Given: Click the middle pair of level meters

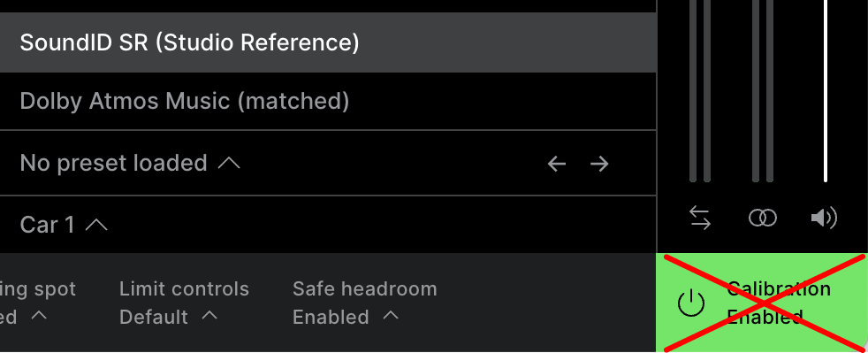Looking at the screenshot, I should (x=763, y=91).
